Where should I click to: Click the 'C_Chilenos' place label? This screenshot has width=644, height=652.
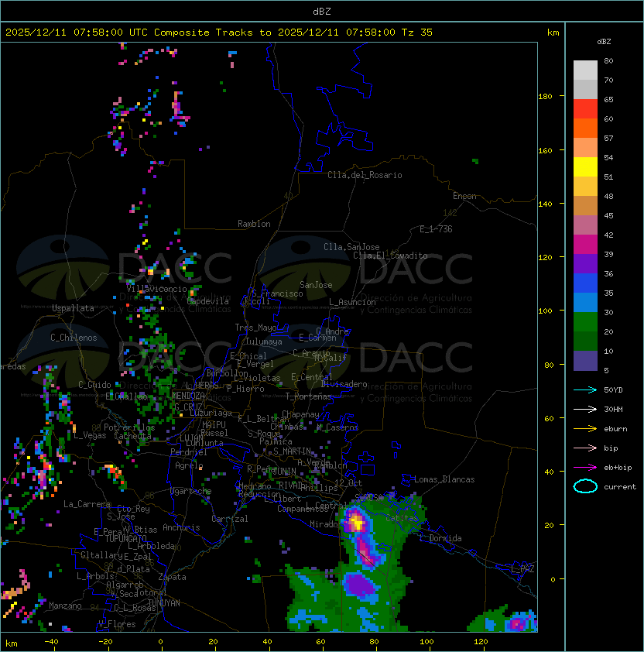[74, 338]
